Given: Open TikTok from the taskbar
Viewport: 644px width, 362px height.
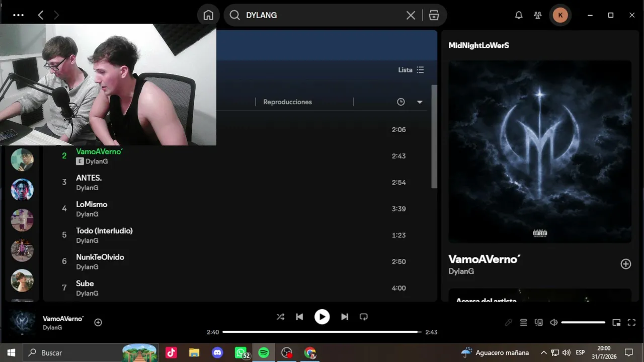Looking at the screenshot, I should [171, 352].
